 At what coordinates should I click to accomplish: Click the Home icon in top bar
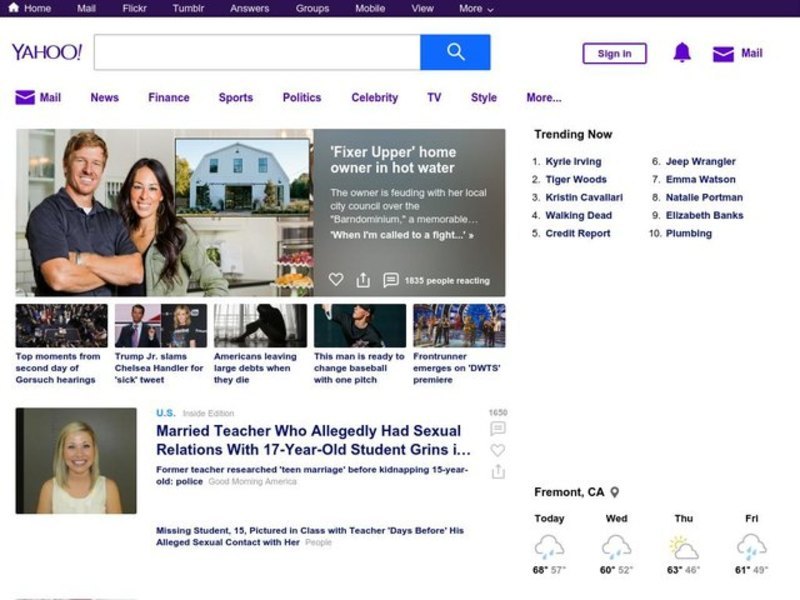(14, 8)
